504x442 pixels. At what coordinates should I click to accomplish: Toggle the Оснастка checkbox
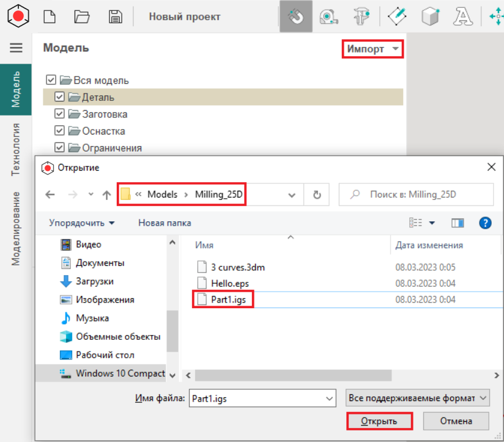click(59, 131)
